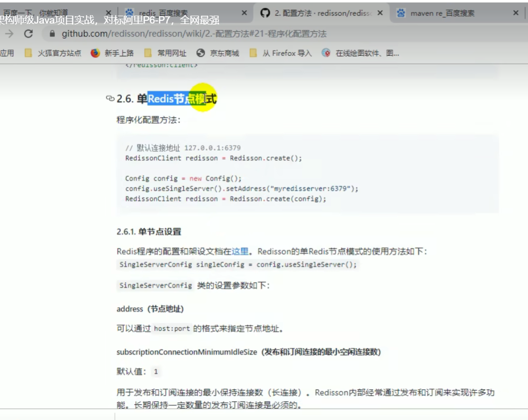Click the 程序化配置方法 text line
Image resolution: width=528 pixels, height=420 pixels.
pyautogui.click(x=148, y=120)
